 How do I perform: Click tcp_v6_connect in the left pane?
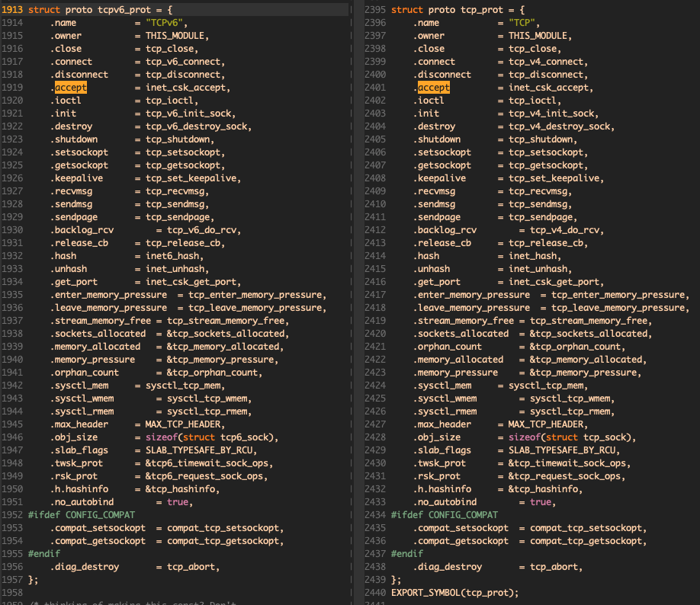pyautogui.click(x=185, y=62)
